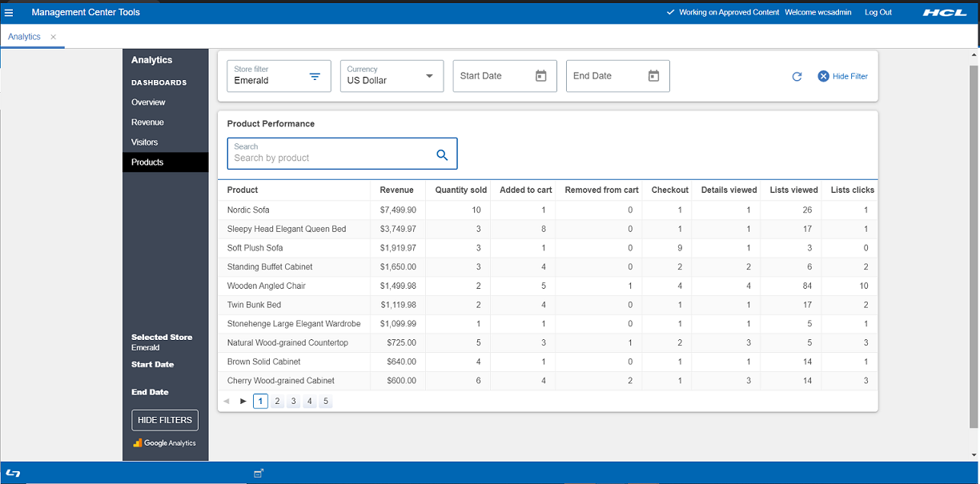980x484 pixels.
Task: Open the Start Date calendar picker
Action: point(540,76)
